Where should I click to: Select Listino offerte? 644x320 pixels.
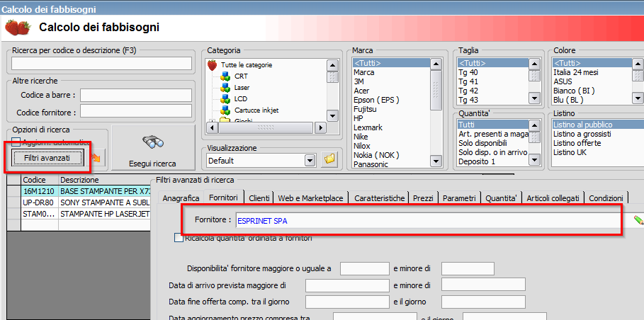pyautogui.click(x=577, y=143)
